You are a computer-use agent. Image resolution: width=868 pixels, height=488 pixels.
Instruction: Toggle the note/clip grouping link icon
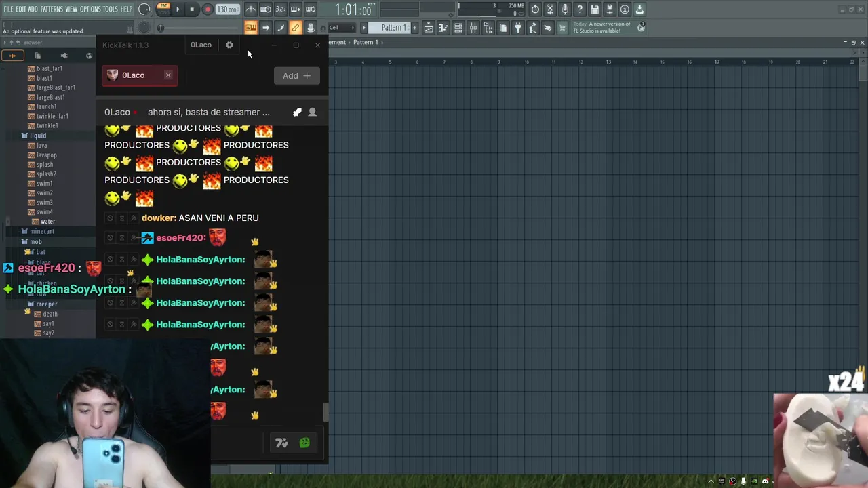[x=295, y=28]
